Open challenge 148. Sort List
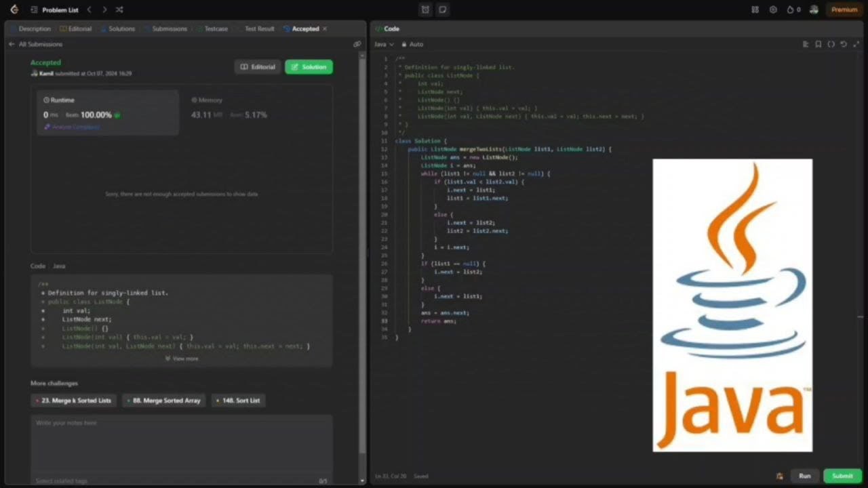The height and width of the screenshot is (488, 868). pyautogui.click(x=238, y=401)
